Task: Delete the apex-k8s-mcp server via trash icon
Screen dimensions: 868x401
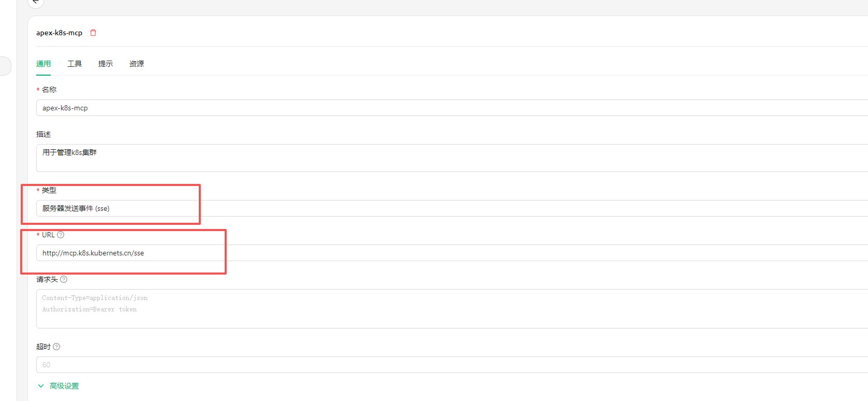Action: (93, 33)
